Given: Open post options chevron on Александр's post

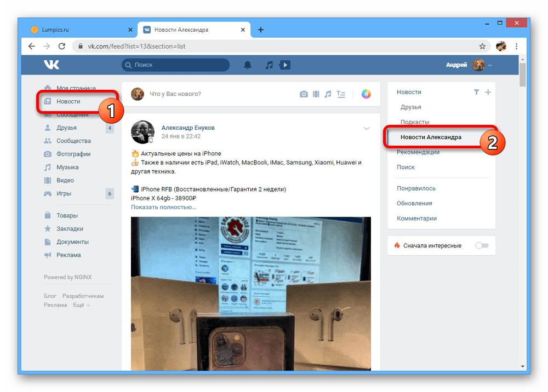Looking at the screenshot, I should click(367, 129).
